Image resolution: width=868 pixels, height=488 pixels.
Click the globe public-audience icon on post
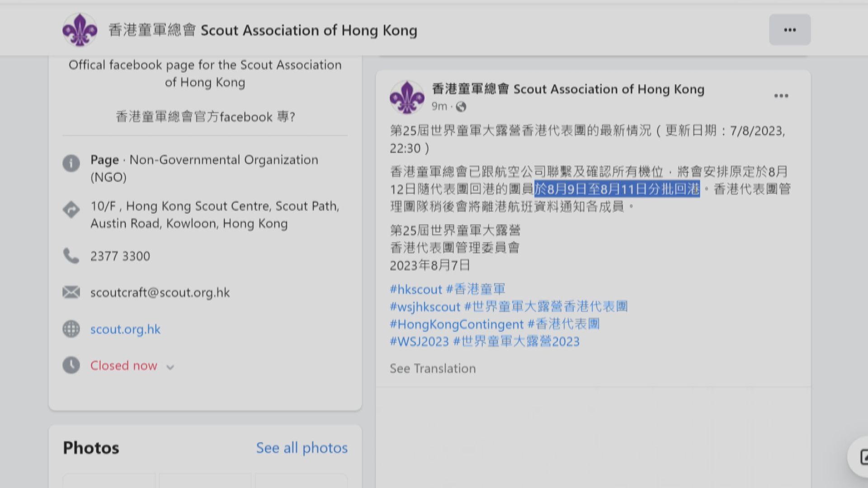click(461, 107)
